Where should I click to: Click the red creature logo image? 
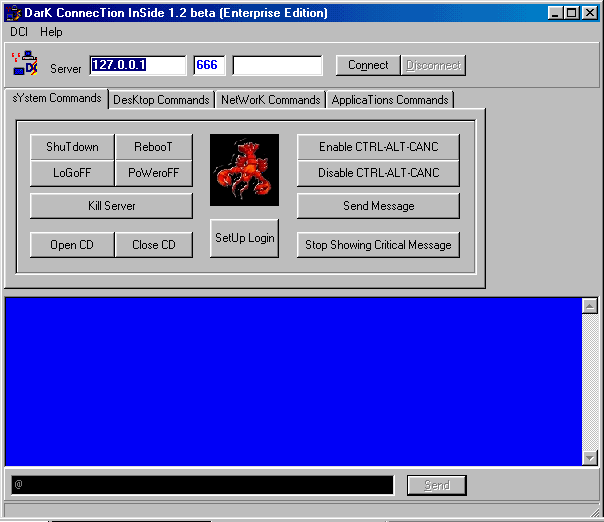[243, 169]
